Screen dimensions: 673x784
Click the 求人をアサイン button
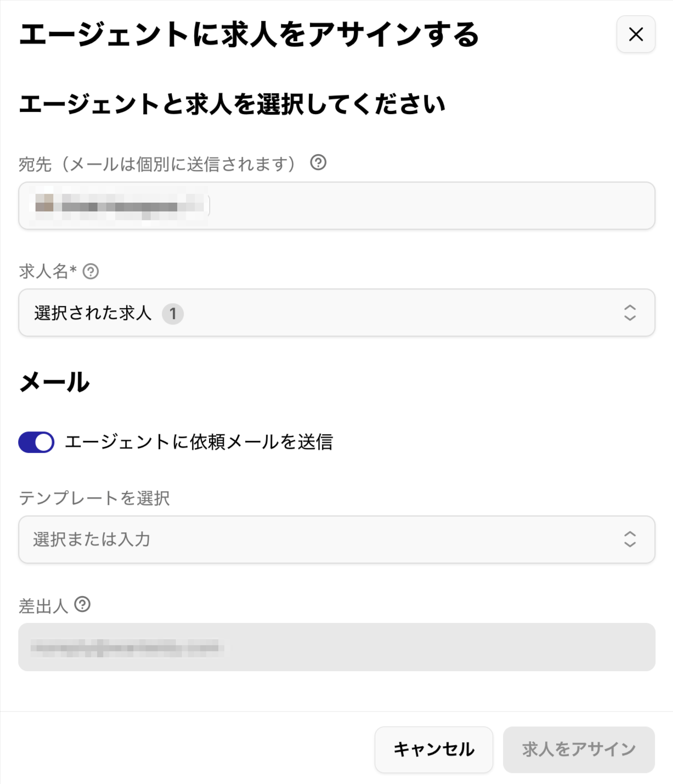579,749
